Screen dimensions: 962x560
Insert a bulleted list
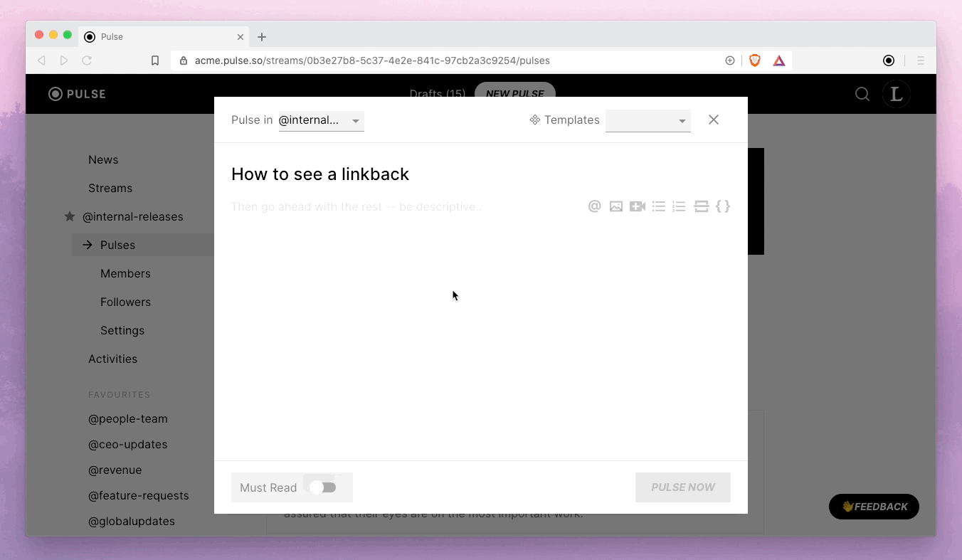659,206
